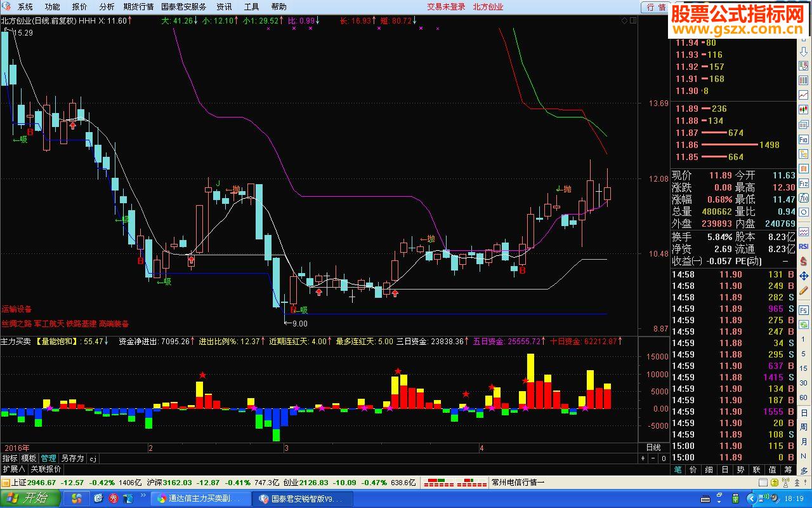Click the red S dollar icon

[x=804, y=261]
